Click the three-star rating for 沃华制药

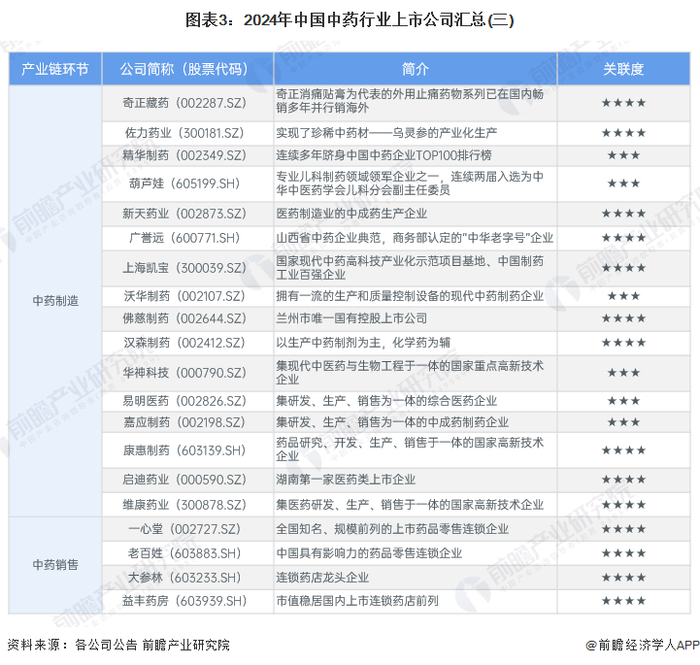click(624, 296)
